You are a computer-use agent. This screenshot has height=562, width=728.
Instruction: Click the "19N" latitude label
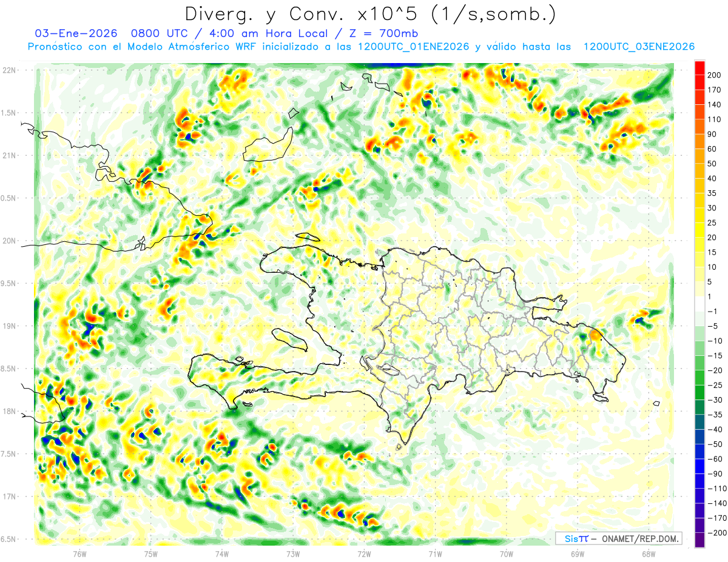point(9,326)
